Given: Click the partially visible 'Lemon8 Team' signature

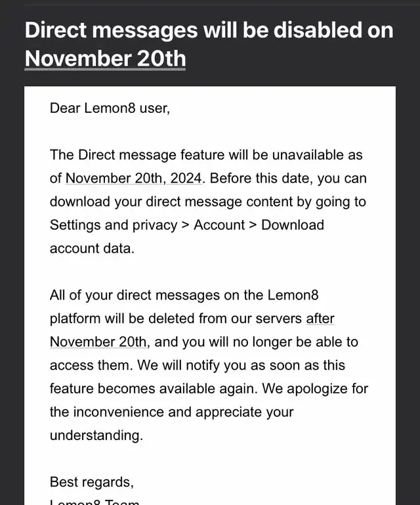Looking at the screenshot, I should pyautogui.click(x=94, y=502).
